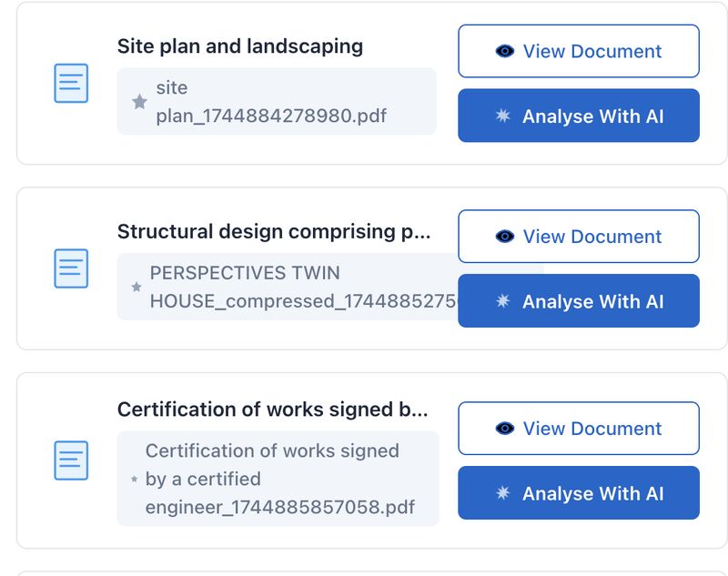Image resolution: width=728 pixels, height=576 pixels.
Task: Click the document icon beside Structural design entry
Action: tap(71, 268)
